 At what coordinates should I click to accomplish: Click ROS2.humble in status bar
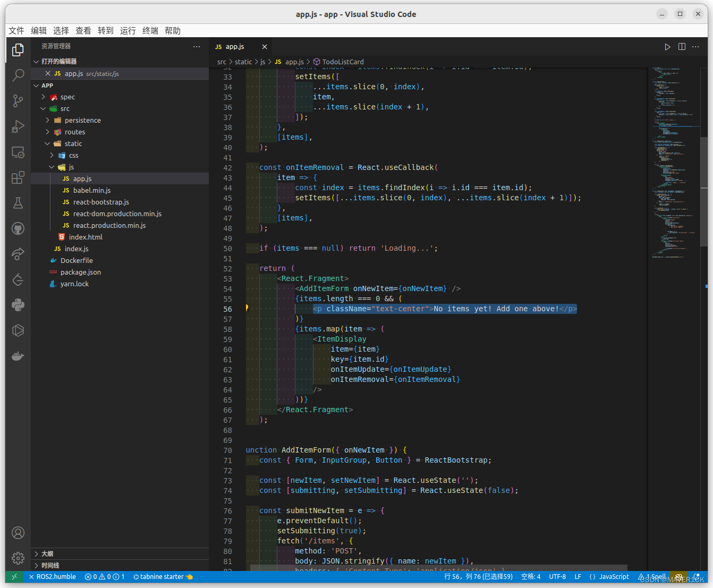[52, 577]
